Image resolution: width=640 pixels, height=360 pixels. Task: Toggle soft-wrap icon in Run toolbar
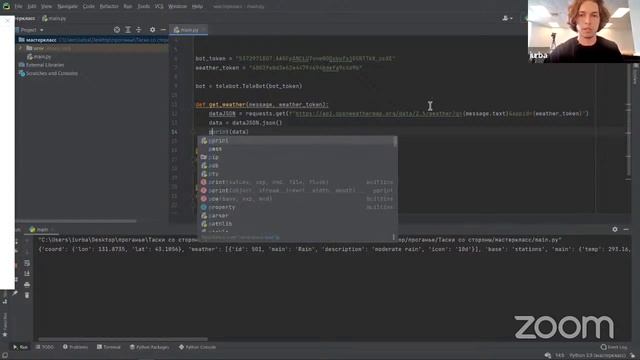[27, 263]
